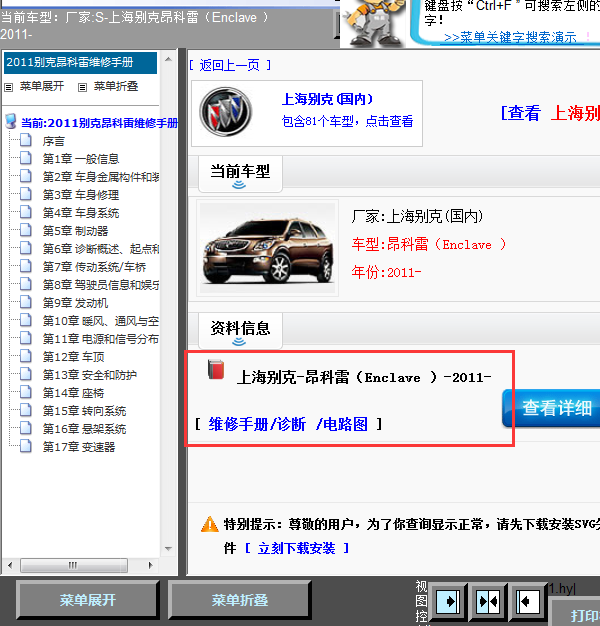The width and height of the screenshot is (600, 626).
Task: Open chapter 第8章 驾驶员信息和娱乐
Action: 101,284
